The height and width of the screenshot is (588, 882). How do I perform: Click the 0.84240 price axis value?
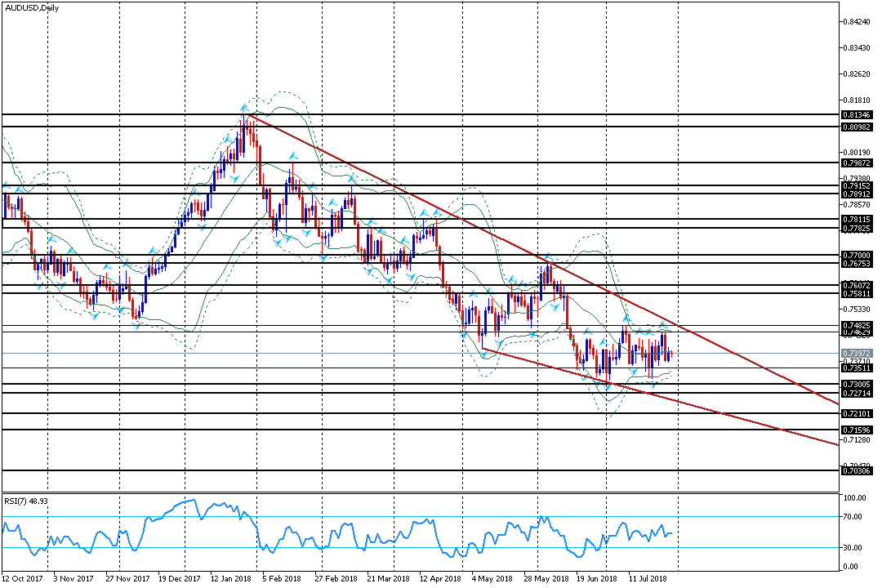tap(856, 22)
